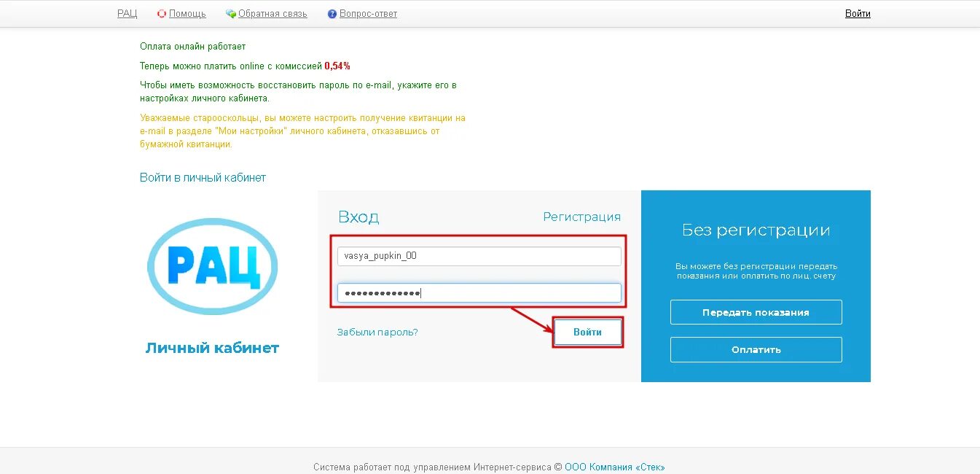Image resolution: width=980 pixels, height=474 pixels.
Task: Click the РАЦ oval logo image
Action: pos(213,267)
